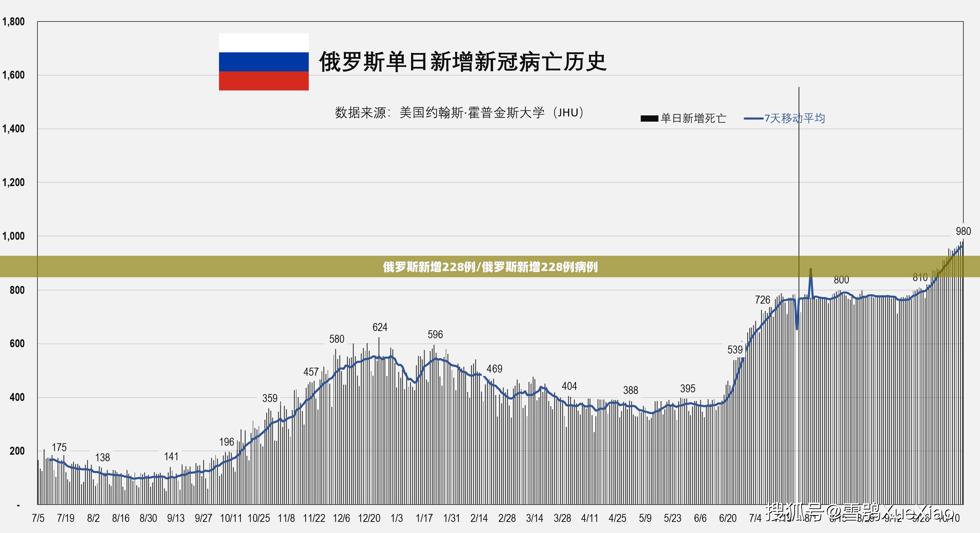Click the 5/9 date label
The image size is (980, 533).
[645, 518]
